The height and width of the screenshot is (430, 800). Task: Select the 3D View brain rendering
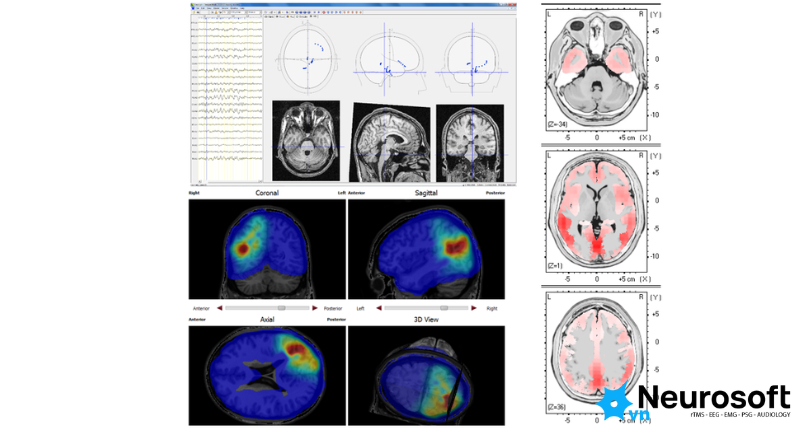(x=426, y=375)
